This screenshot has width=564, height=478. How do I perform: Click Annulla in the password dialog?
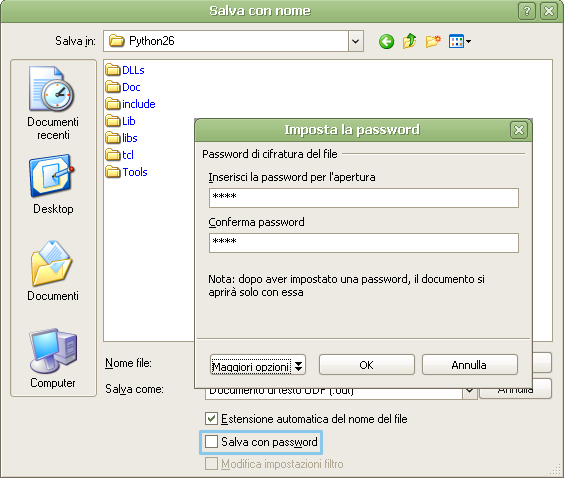click(469, 365)
